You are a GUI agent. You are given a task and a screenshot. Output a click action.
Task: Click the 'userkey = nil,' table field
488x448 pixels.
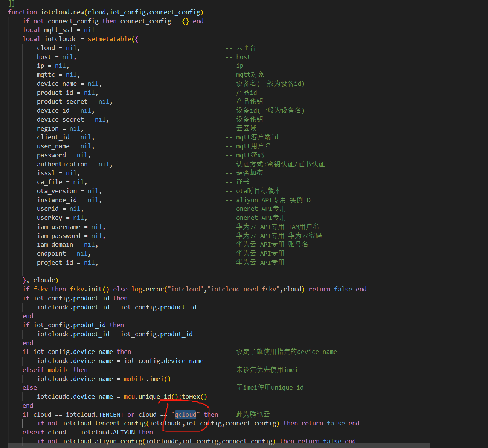click(62, 218)
